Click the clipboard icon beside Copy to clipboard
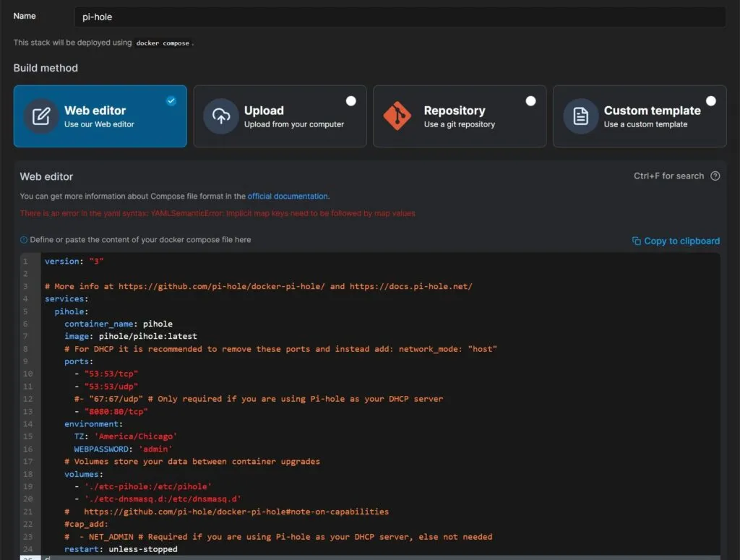This screenshot has height=560, width=740. (x=637, y=241)
